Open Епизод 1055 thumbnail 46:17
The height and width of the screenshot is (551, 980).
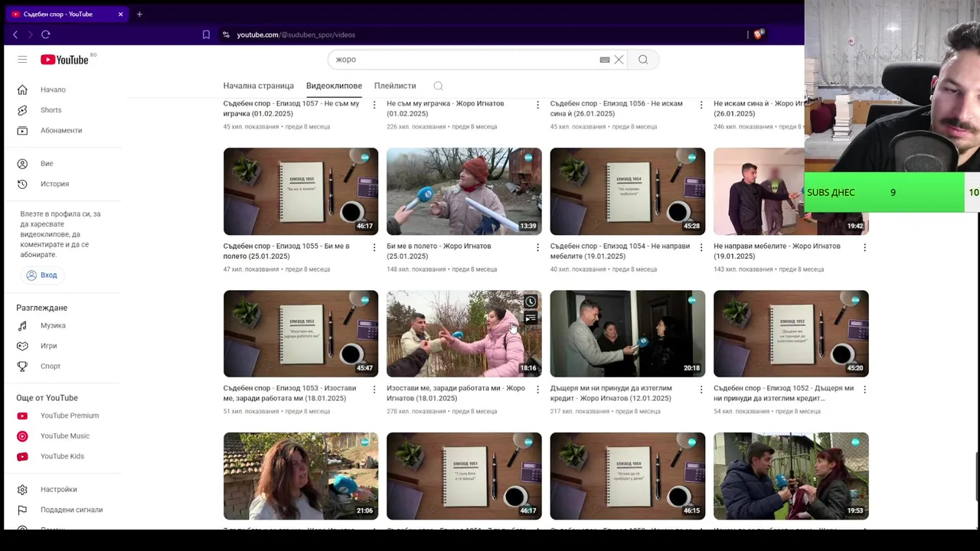coord(301,191)
